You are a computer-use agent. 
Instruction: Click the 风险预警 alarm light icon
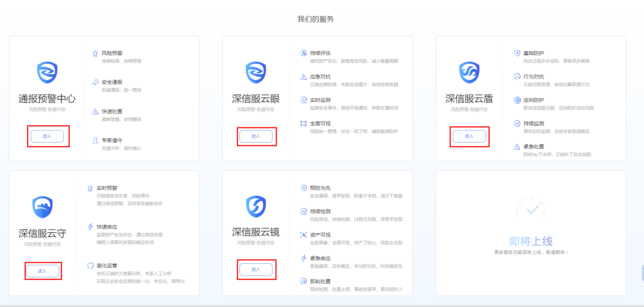click(x=95, y=53)
